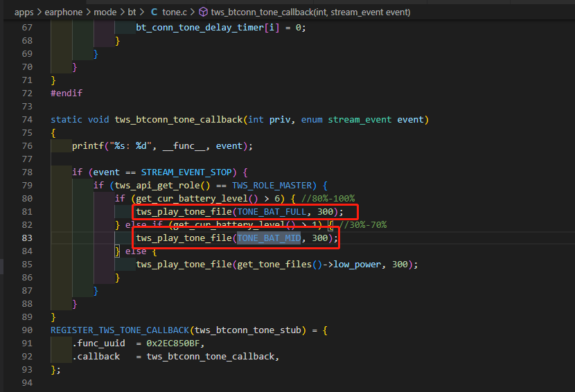Click 'tws_btconn_tone_callback' in function definition line 74
The image size is (575, 392).
coord(179,120)
